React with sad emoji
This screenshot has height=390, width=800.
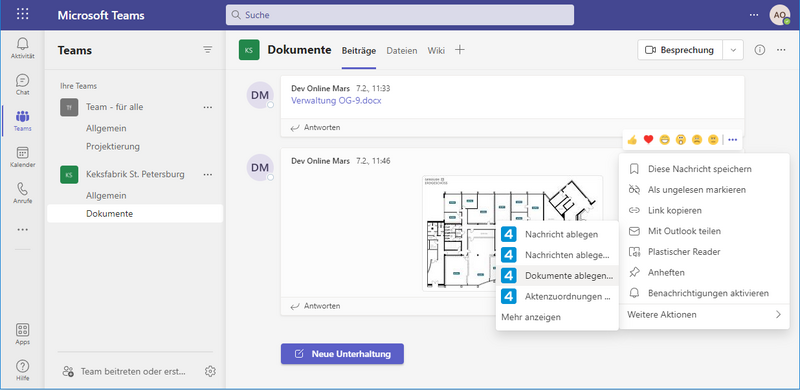point(697,139)
